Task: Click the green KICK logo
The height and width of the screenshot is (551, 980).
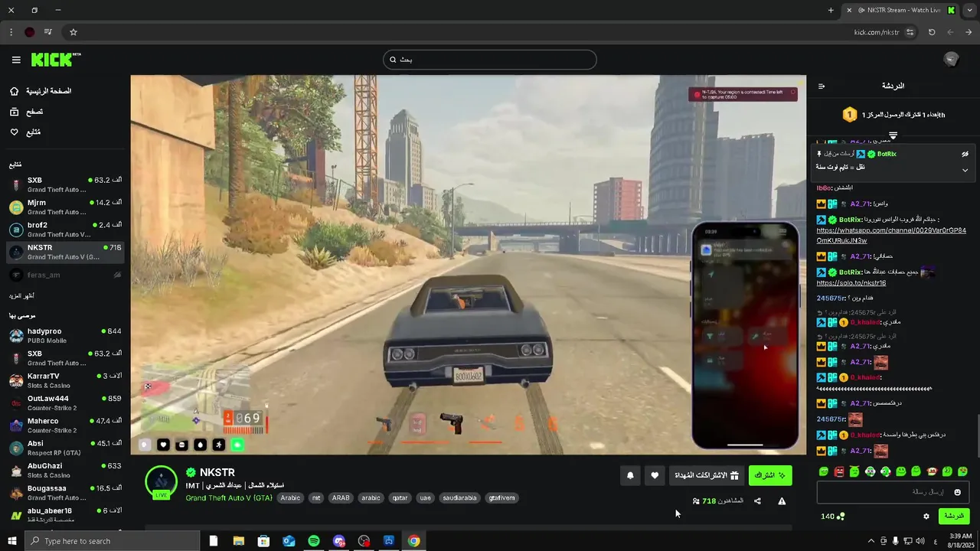Action: tap(55, 60)
